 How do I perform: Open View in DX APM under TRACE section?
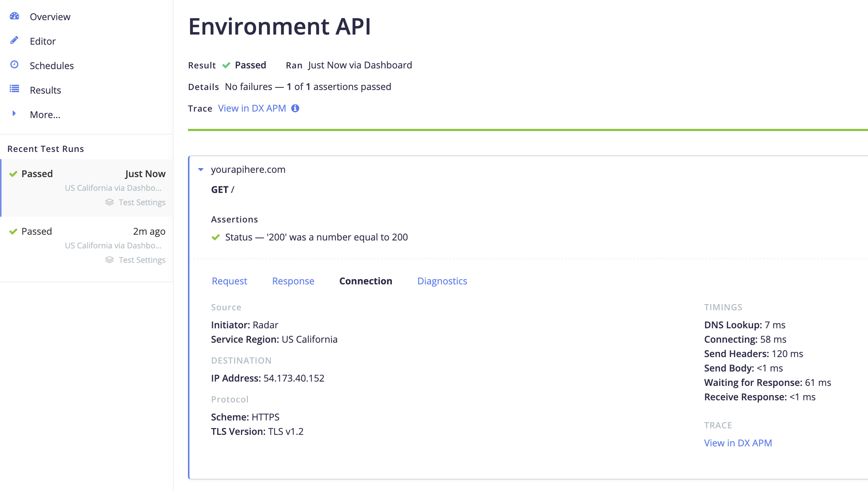click(x=738, y=443)
